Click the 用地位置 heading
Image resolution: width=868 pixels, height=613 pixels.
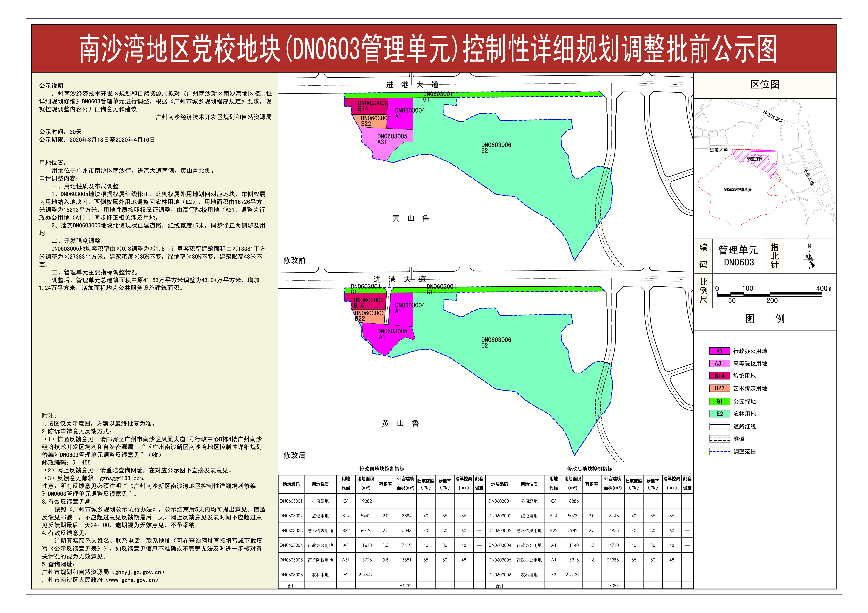pyautogui.click(x=53, y=163)
